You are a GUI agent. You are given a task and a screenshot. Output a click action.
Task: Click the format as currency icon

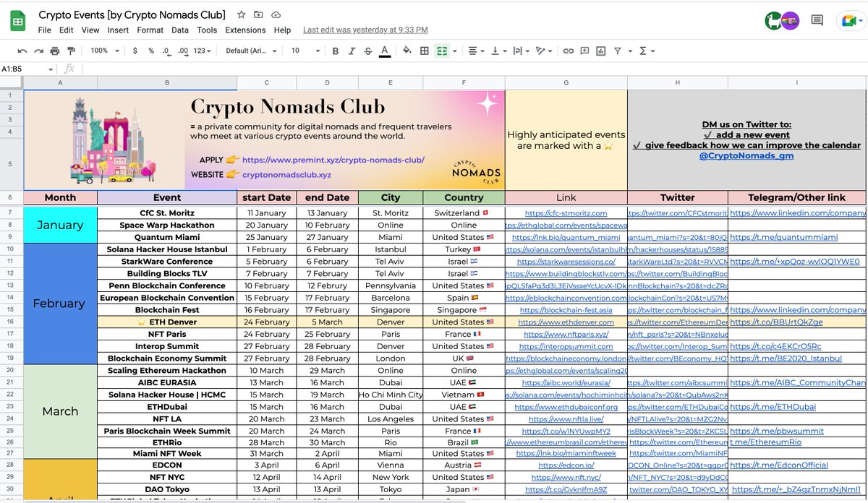click(135, 51)
